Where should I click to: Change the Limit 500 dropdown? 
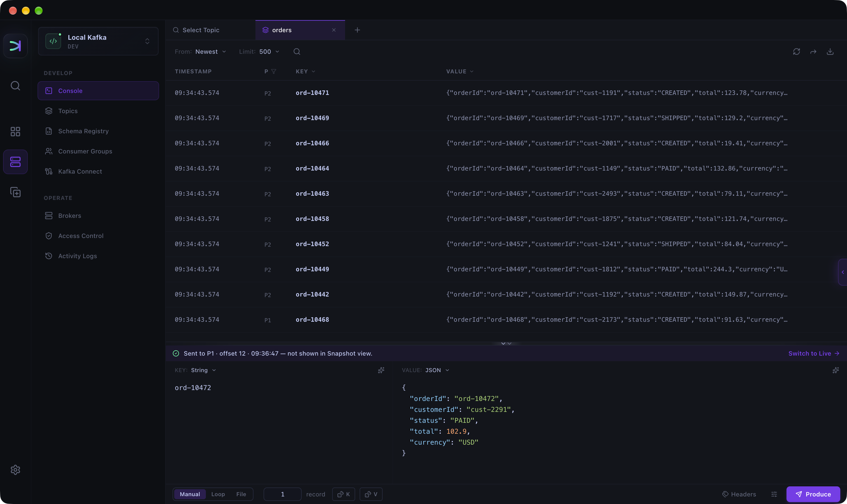coord(269,52)
